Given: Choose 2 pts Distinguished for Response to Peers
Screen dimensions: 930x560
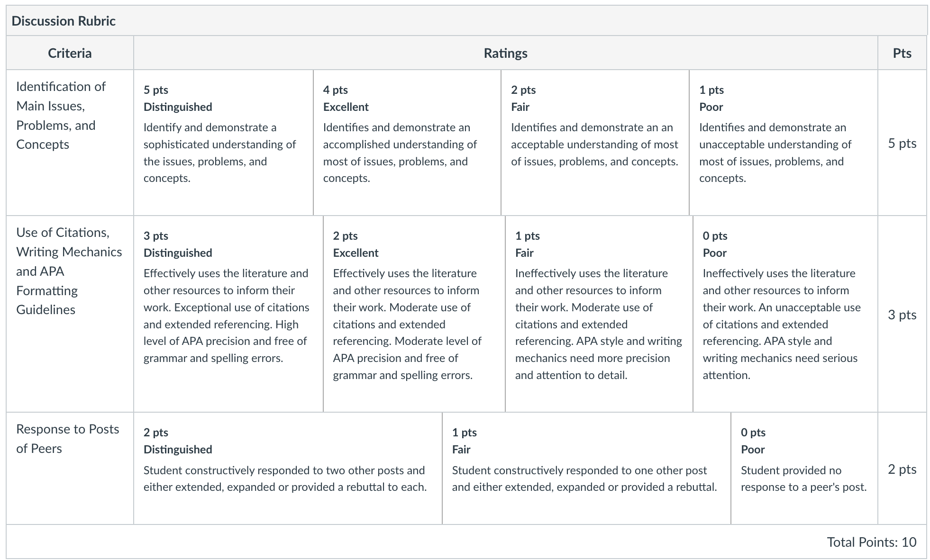Looking at the screenshot, I should 288,468.
